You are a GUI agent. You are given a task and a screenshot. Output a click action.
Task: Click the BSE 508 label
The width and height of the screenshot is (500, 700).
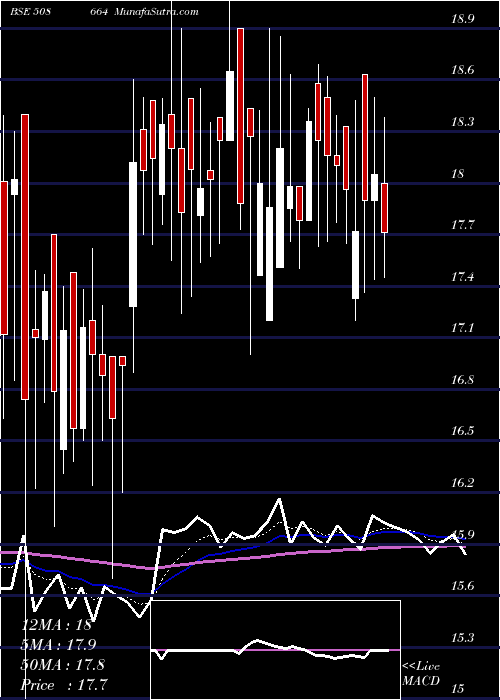(30, 12)
